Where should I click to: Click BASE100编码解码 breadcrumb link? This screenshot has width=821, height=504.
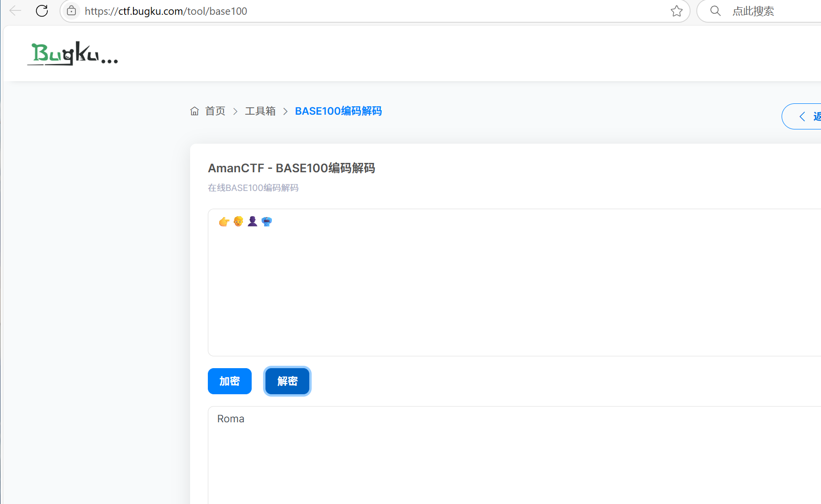click(338, 111)
